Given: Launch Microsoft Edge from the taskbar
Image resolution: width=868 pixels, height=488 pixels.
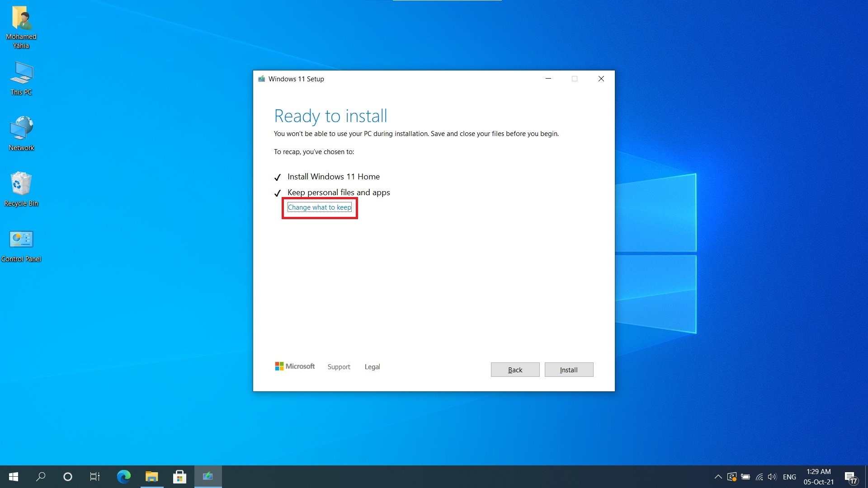Looking at the screenshot, I should [x=123, y=476].
